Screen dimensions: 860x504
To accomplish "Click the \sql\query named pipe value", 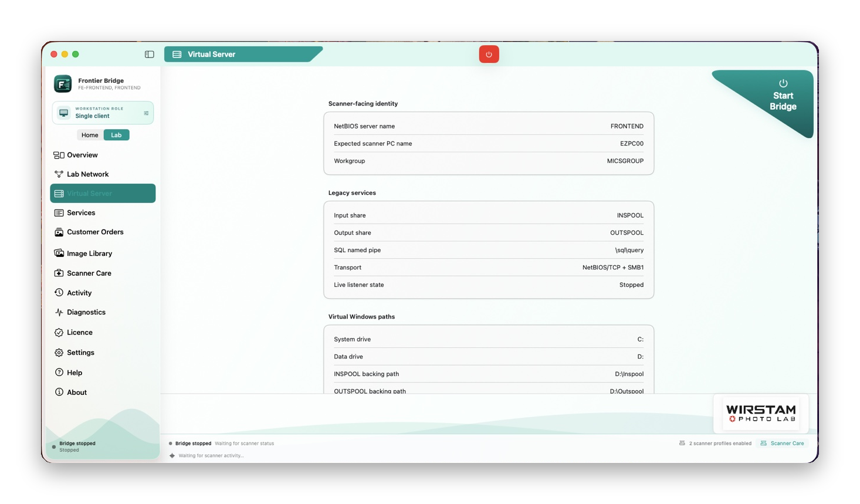I will click(629, 251).
